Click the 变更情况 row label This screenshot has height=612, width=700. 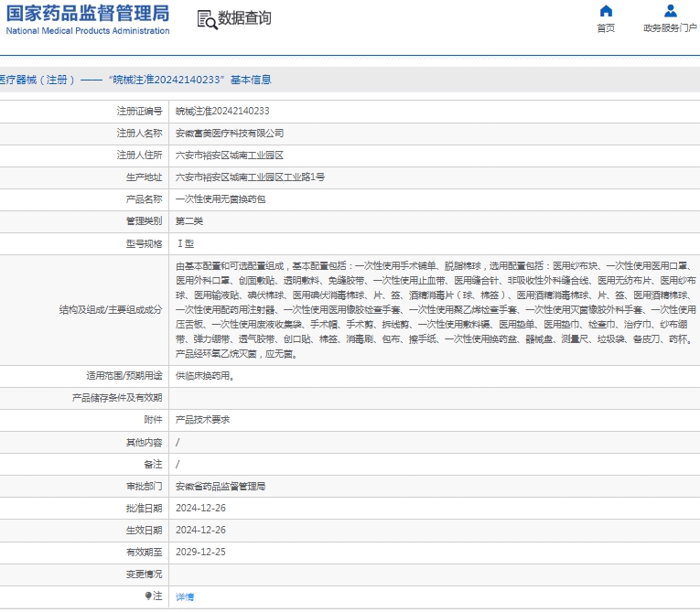click(x=144, y=574)
